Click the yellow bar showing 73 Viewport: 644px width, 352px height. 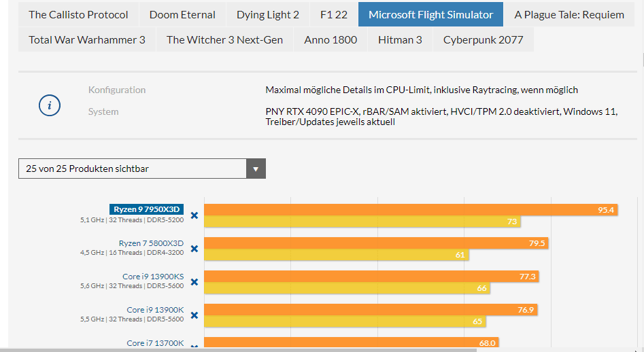pyautogui.click(x=362, y=222)
